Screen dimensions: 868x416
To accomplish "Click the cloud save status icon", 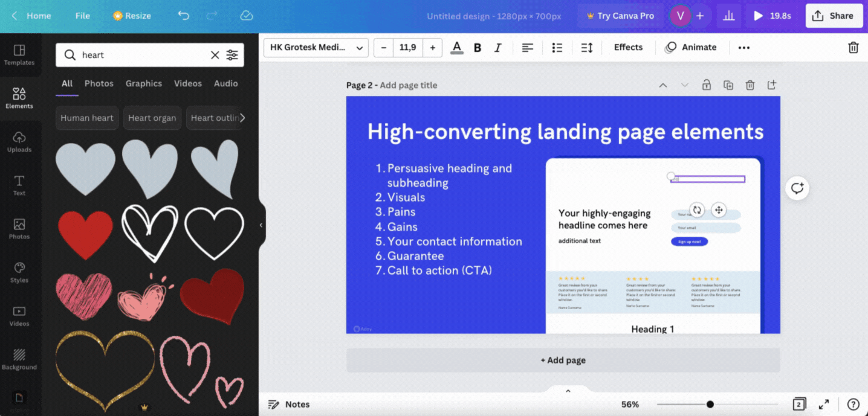I will pyautogui.click(x=246, y=16).
